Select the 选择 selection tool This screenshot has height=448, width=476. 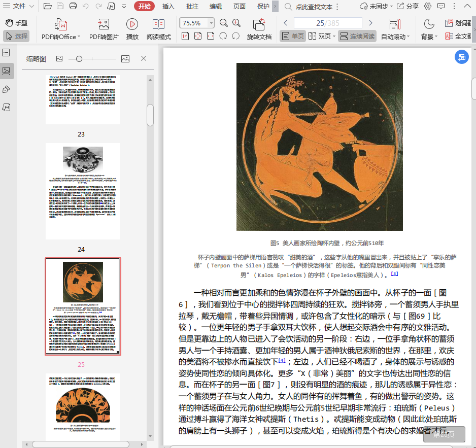[x=16, y=36]
